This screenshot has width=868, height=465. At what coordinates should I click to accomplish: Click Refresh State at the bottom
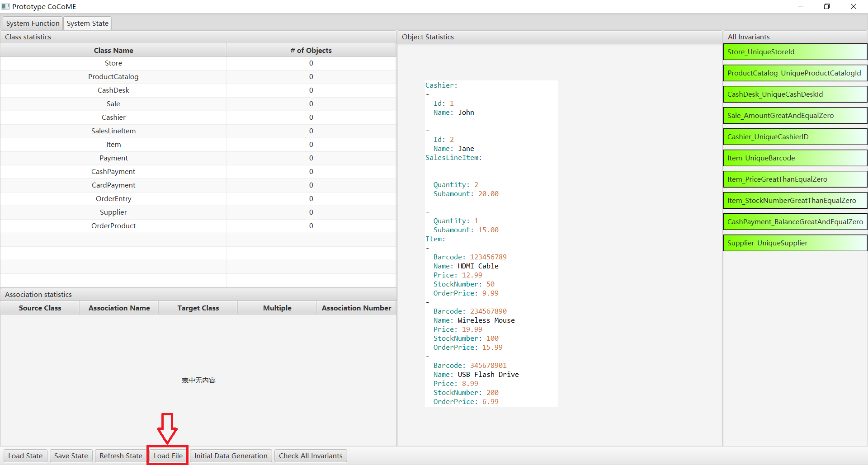coord(121,456)
